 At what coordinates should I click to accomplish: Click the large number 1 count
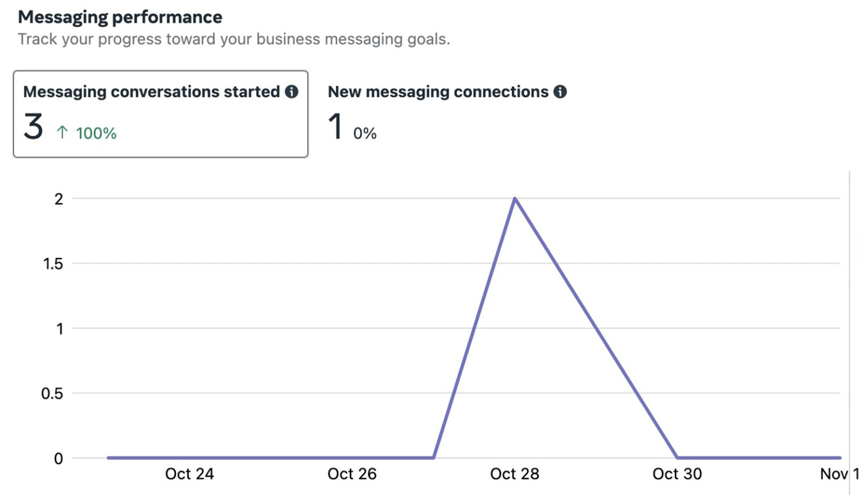(335, 126)
